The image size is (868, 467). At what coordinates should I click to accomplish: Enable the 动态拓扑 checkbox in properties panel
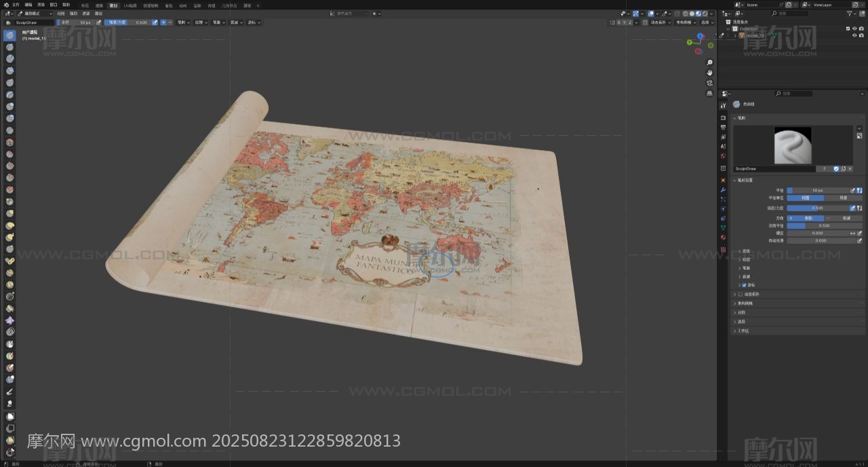[741, 295]
